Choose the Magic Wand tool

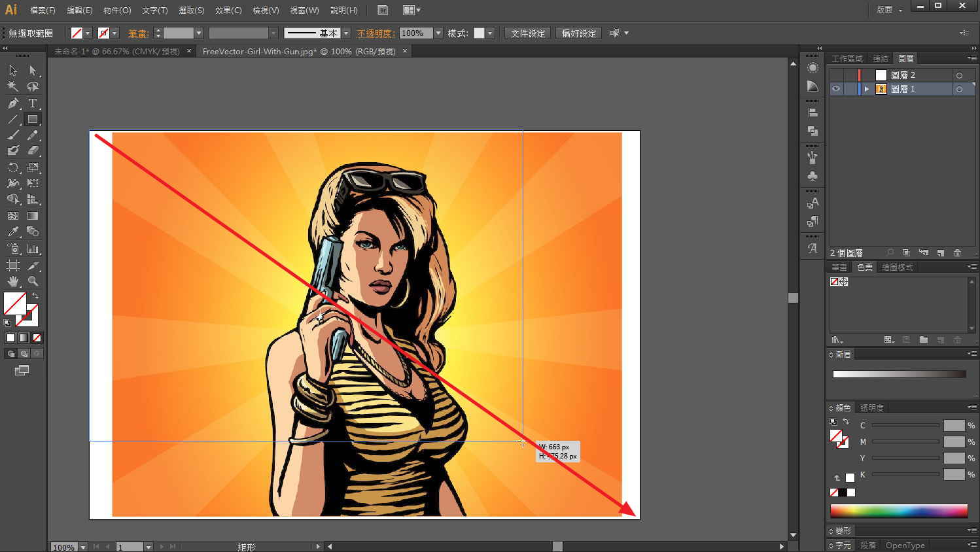click(x=13, y=86)
